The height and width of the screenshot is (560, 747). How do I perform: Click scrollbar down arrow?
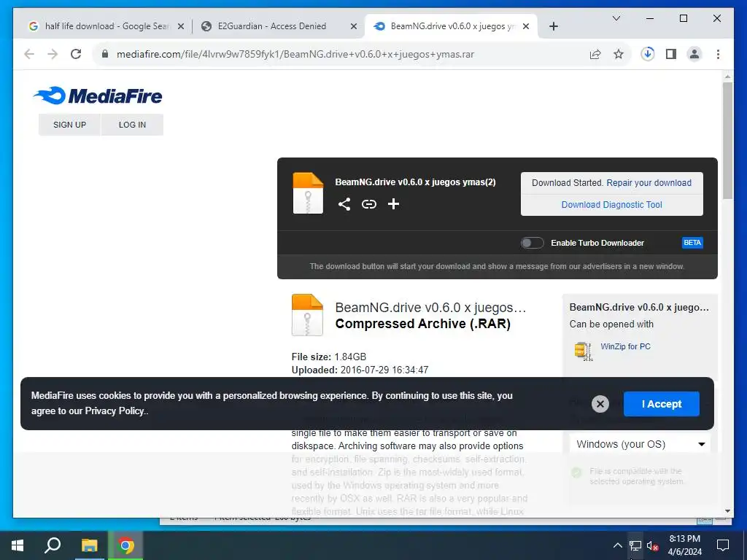pyautogui.click(x=727, y=511)
